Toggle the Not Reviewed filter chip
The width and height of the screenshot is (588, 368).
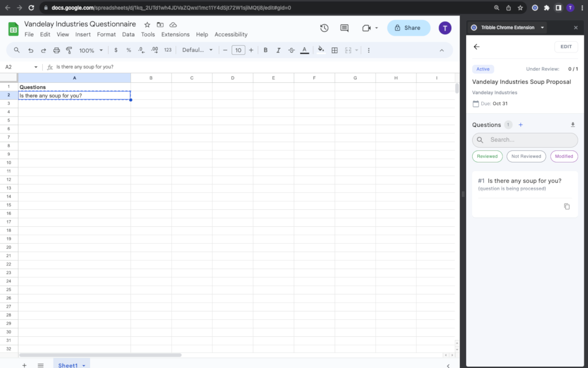526,156
